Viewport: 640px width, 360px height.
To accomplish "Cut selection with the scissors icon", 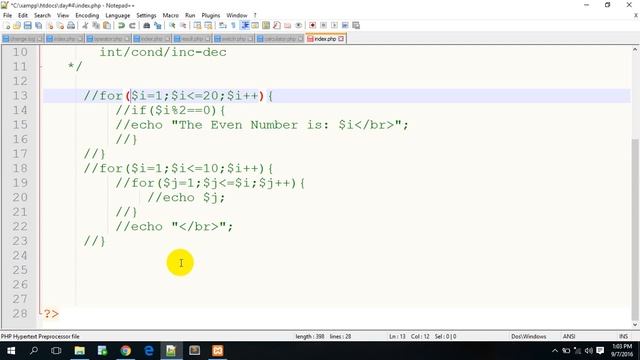I will tap(85, 25).
